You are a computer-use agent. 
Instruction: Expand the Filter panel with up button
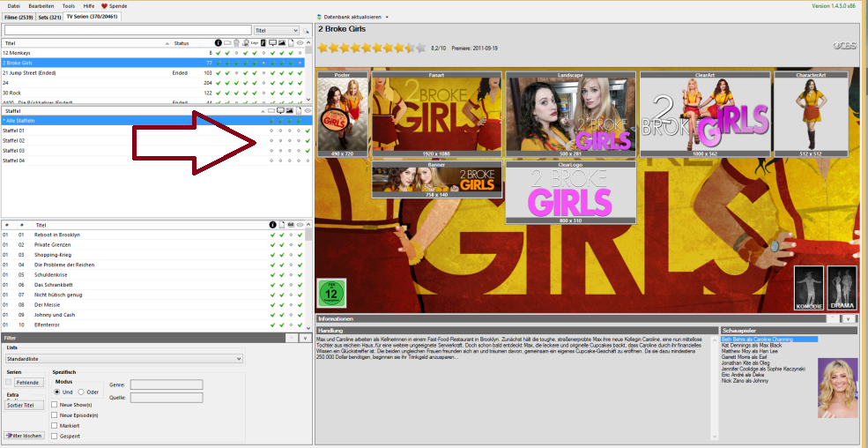(291, 338)
